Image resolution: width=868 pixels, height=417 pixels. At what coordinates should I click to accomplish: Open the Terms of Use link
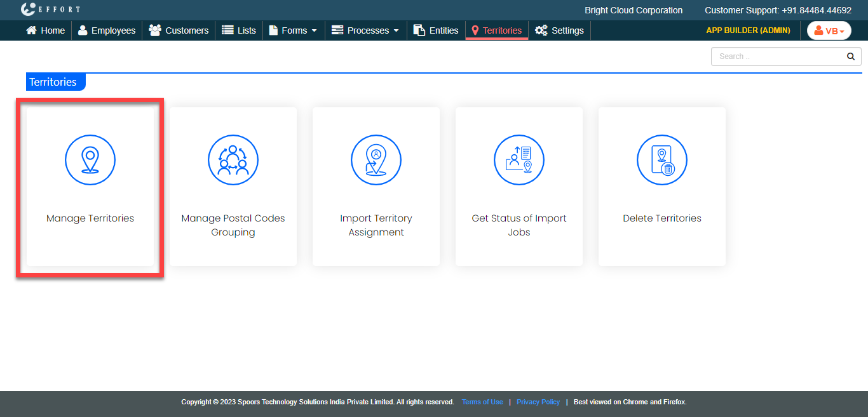pos(482,402)
